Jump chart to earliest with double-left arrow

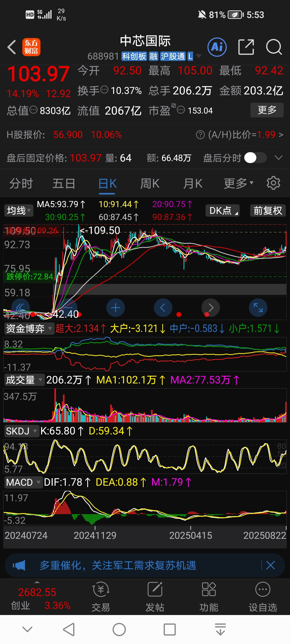click(20, 308)
